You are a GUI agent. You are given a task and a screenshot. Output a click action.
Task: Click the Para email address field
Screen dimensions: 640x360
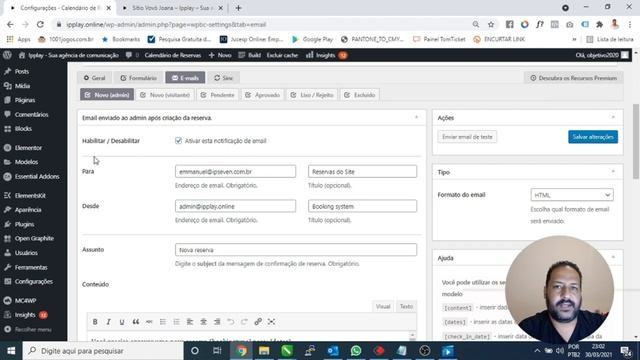tap(236, 171)
